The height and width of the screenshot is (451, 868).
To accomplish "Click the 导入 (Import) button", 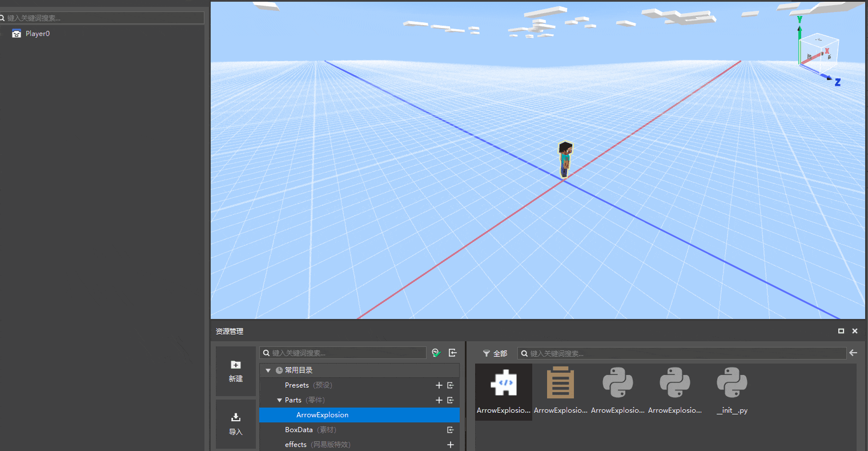I will [235, 424].
